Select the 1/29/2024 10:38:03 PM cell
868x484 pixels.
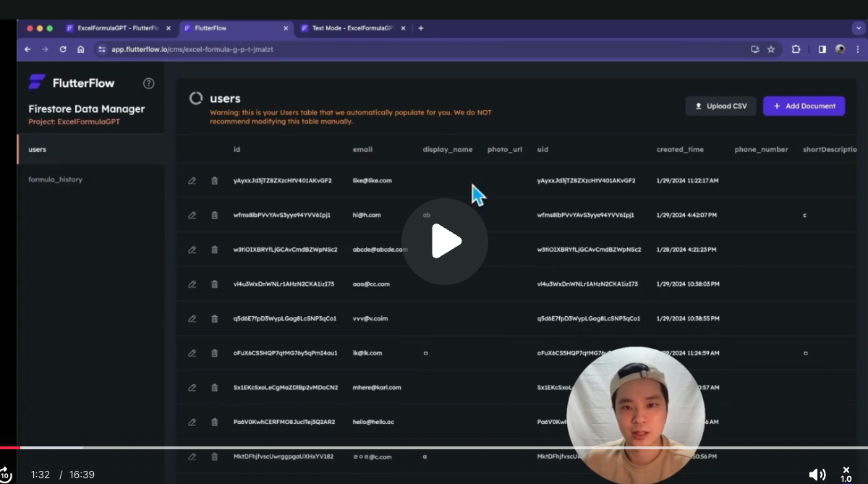point(688,284)
